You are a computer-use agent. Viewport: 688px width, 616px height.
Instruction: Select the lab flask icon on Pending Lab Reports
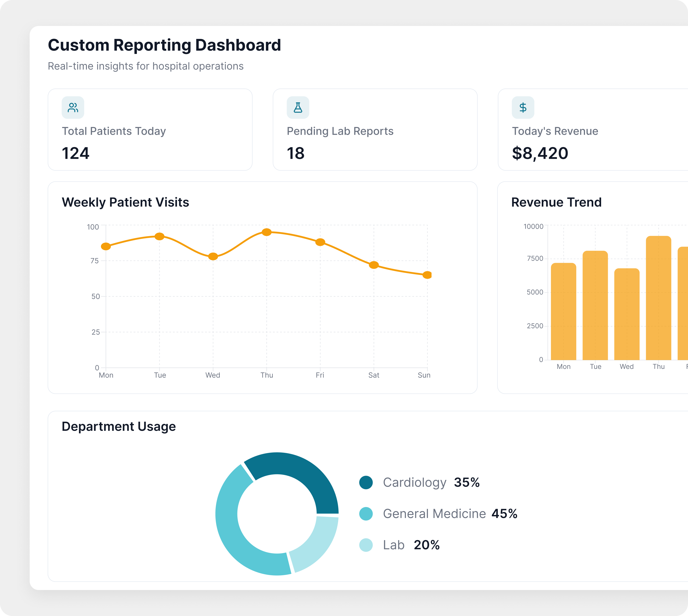coord(298,108)
